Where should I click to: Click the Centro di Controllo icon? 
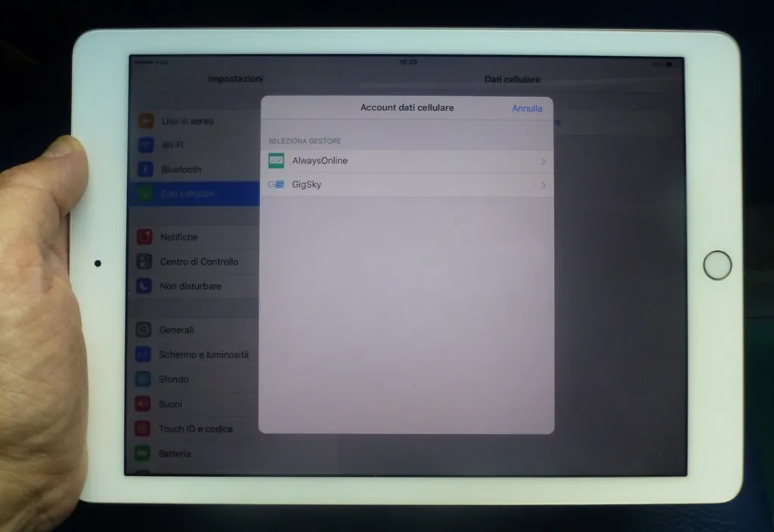pyautogui.click(x=144, y=261)
